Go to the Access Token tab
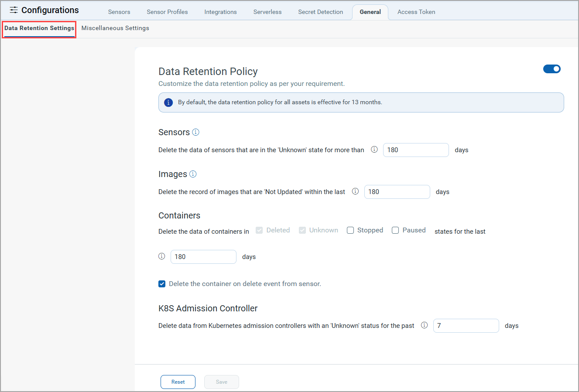The width and height of the screenshot is (579, 392). click(x=416, y=12)
